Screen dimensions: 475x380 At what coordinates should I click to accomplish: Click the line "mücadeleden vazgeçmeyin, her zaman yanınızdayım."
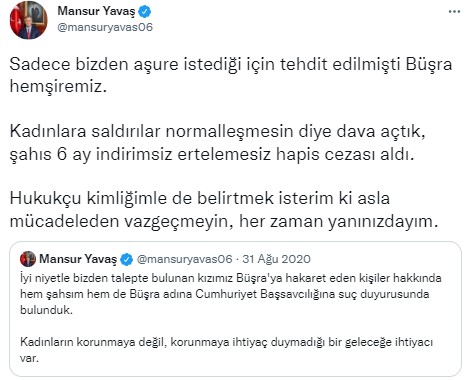tap(223, 221)
